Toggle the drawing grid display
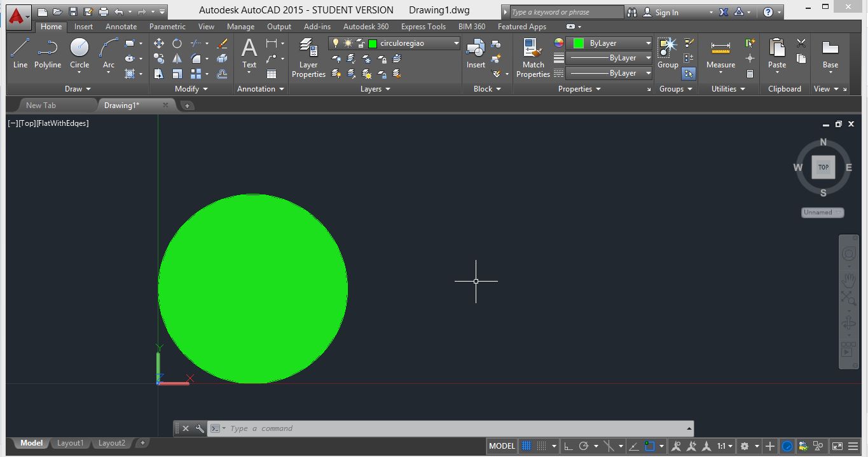868x457 pixels. tap(527, 446)
